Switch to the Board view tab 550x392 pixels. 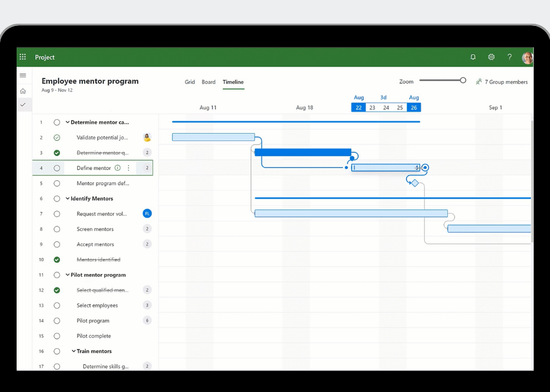[x=209, y=82]
